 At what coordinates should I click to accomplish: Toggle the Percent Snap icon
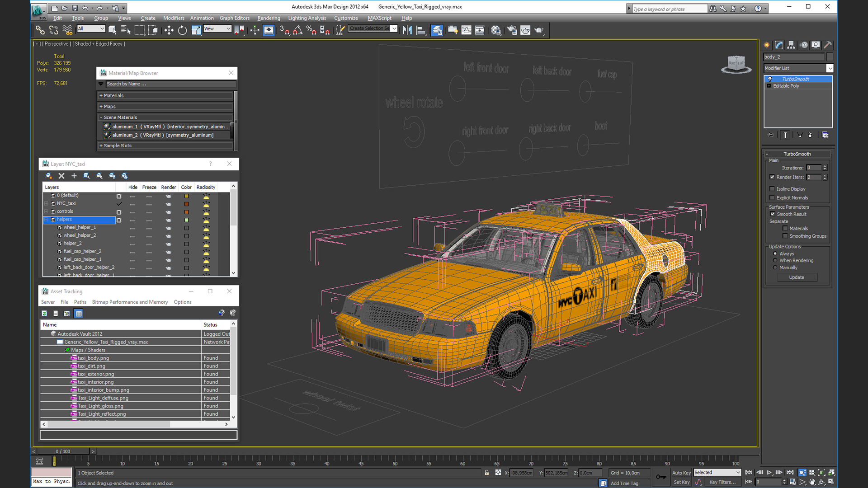pyautogui.click(x=311, y=30)
